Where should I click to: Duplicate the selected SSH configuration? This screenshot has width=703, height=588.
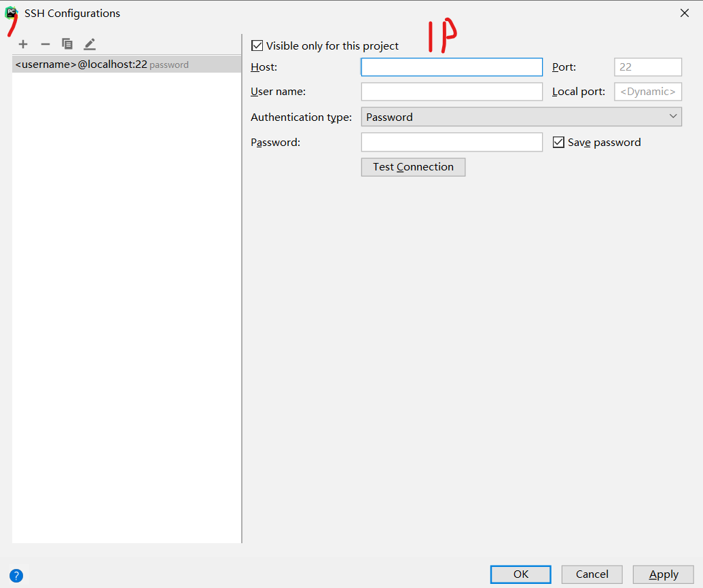[67, 44]
